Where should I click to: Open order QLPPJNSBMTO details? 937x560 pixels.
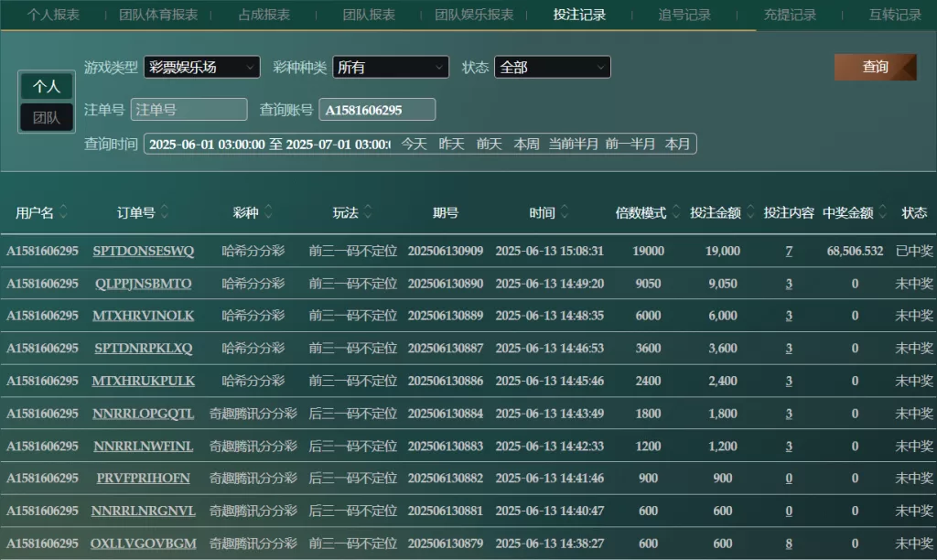click(144, 284)
